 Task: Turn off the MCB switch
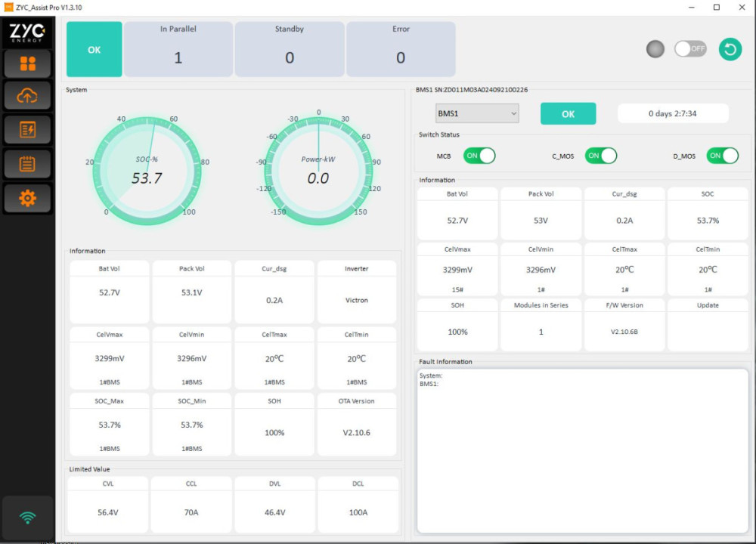pyautogui.click(x=479, y=156)
